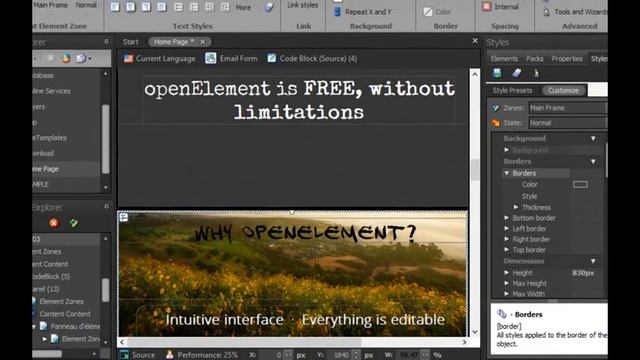The width and height of the screenshot is (640, 360).
Task: Collapse the Background section header
Action: [x=593, y=138]
